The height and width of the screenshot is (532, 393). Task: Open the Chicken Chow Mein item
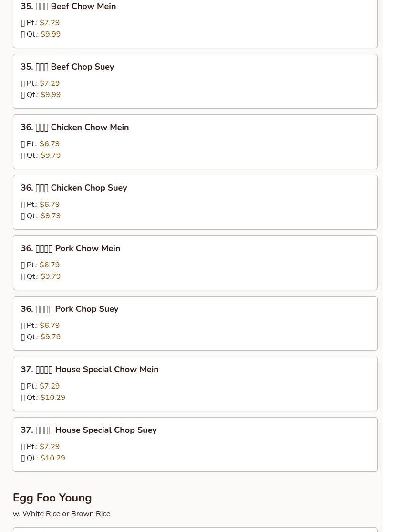[75, 127]
